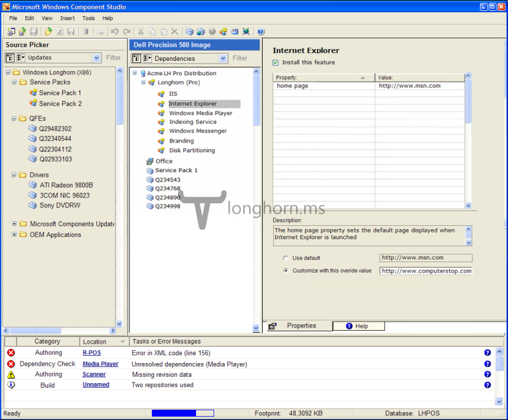Click the override value field with computerstop.com
The height and width of the screenshot is (420, 508).
(x=426, y=271)
